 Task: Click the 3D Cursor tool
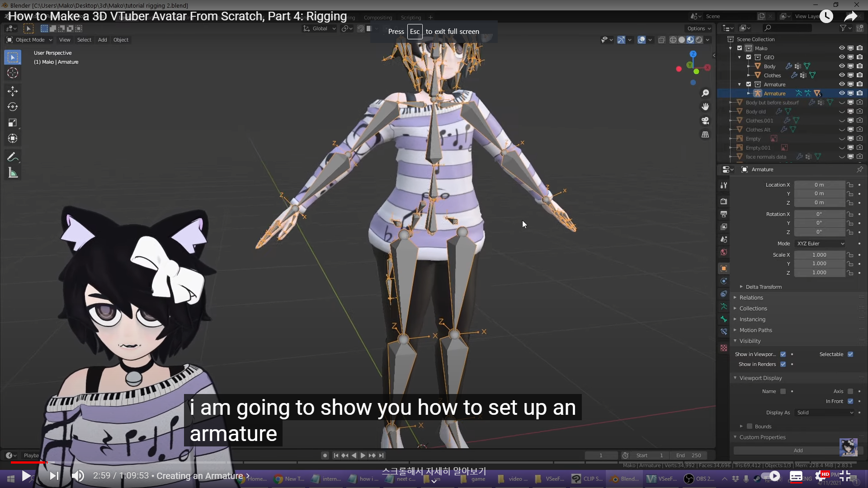(13, 73)
